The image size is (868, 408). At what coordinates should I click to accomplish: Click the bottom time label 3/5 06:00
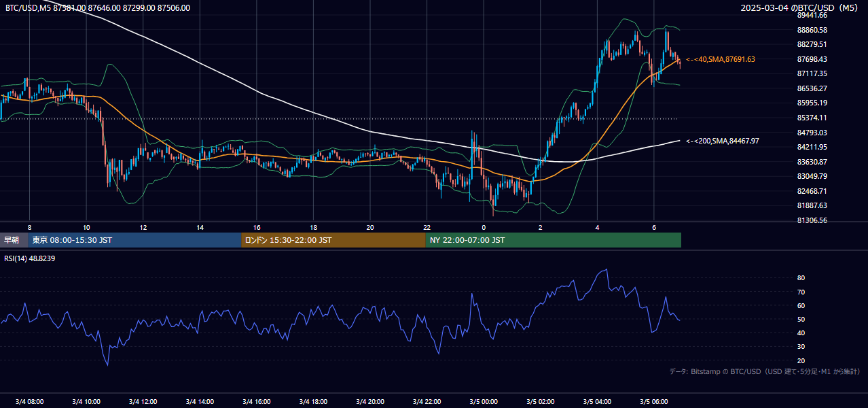653,402
